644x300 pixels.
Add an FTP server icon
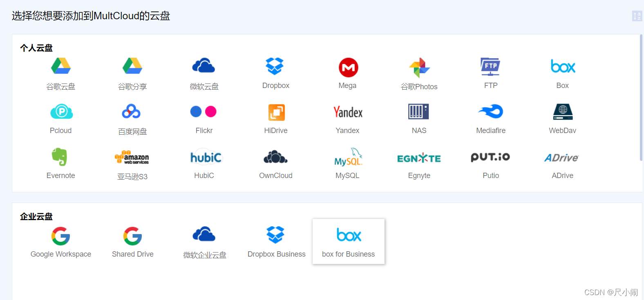(x=490, y=67)
